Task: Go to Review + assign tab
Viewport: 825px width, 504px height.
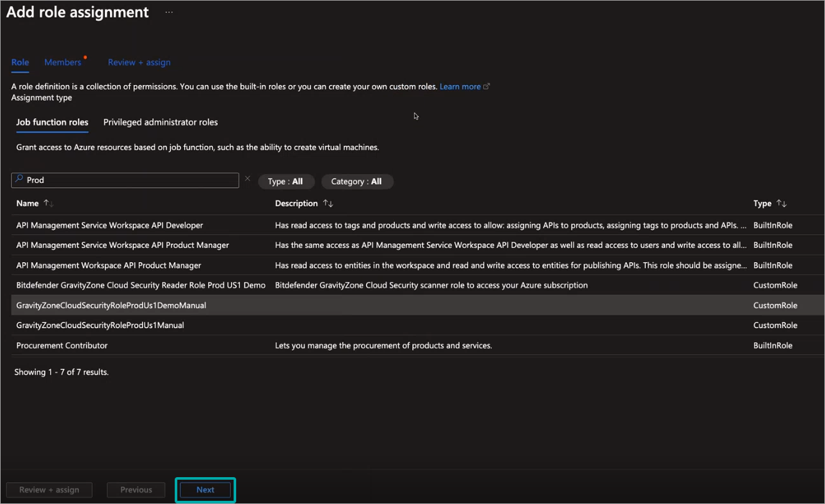Action: [139, 62]
